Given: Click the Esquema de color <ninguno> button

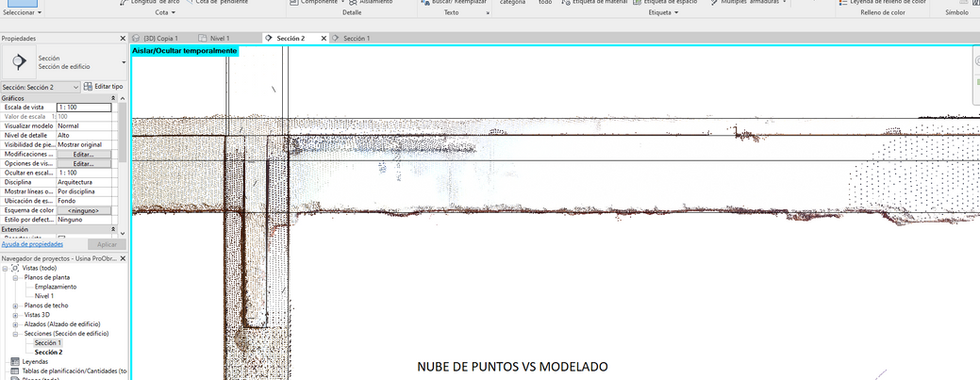Looking at the screenshot, I should coord(84,211).
